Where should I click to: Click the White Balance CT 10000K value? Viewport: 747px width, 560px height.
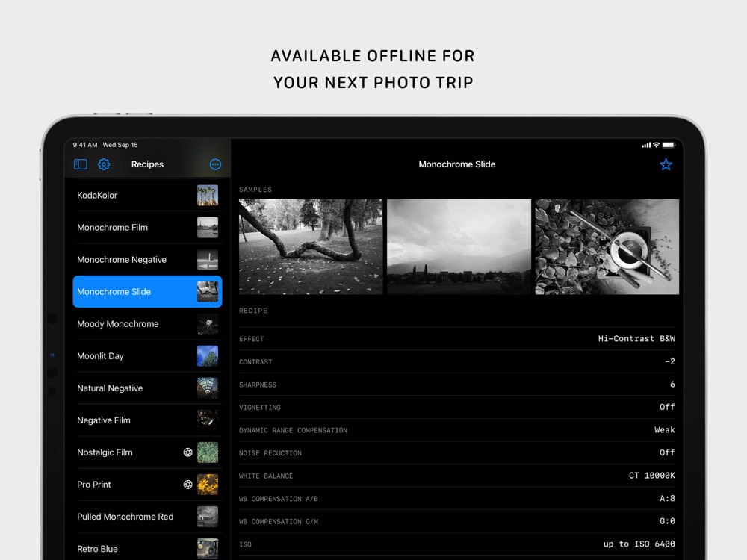point(651,476)
